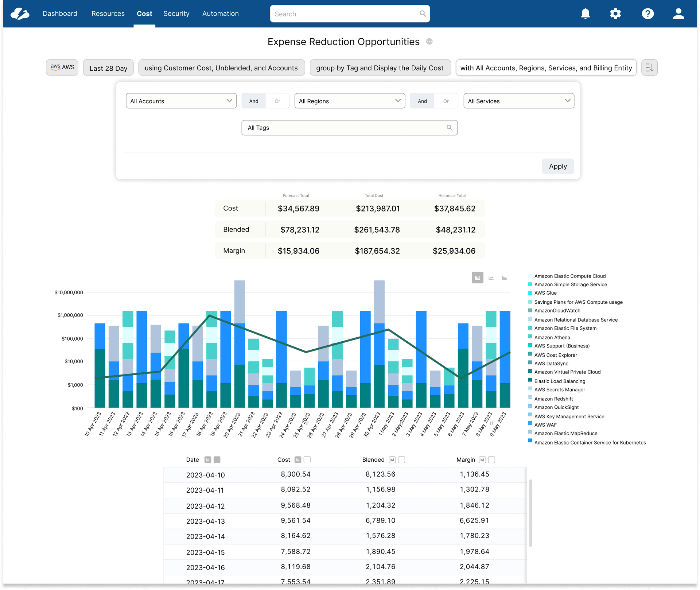
Task: Click the help question mark icon
Action: (647, 14)
